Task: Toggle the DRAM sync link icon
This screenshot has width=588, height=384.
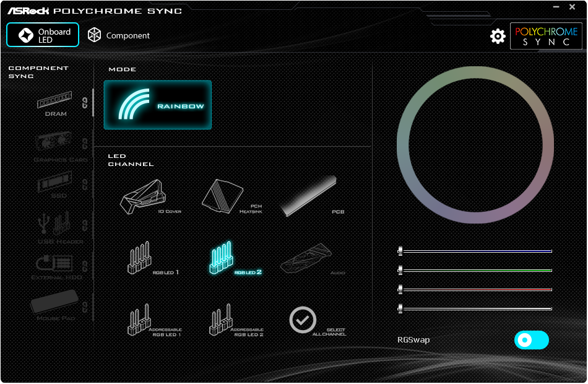Action: 85,103
